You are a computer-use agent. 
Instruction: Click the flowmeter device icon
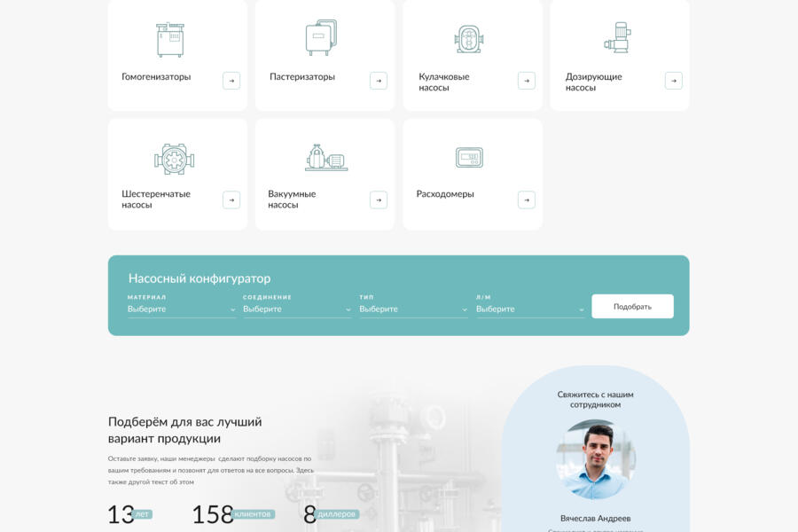tap(468, 158)
